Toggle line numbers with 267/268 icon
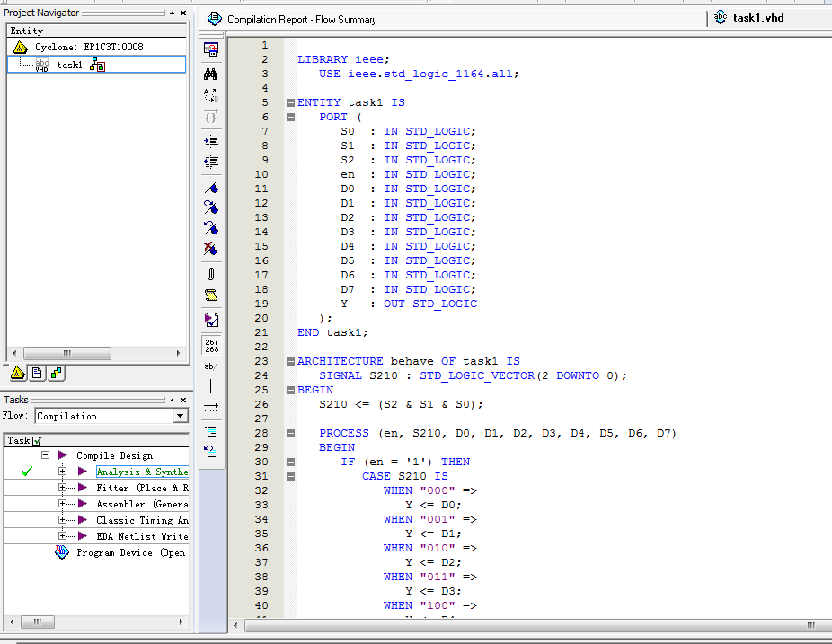Screen dimensions: 832x644 click(x=211, y=345)
